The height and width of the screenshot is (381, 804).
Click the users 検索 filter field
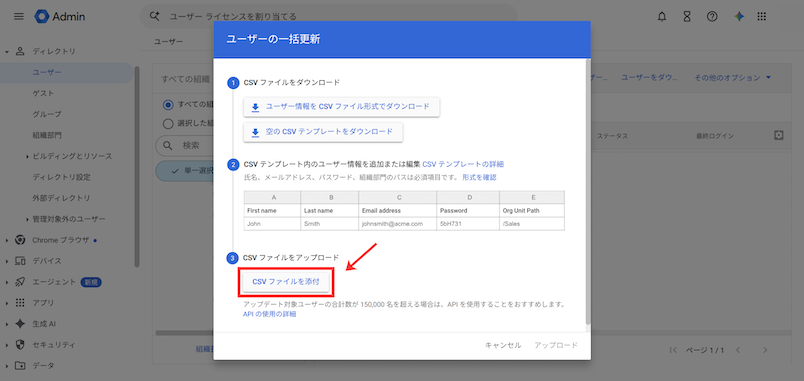tap(185, 145)
